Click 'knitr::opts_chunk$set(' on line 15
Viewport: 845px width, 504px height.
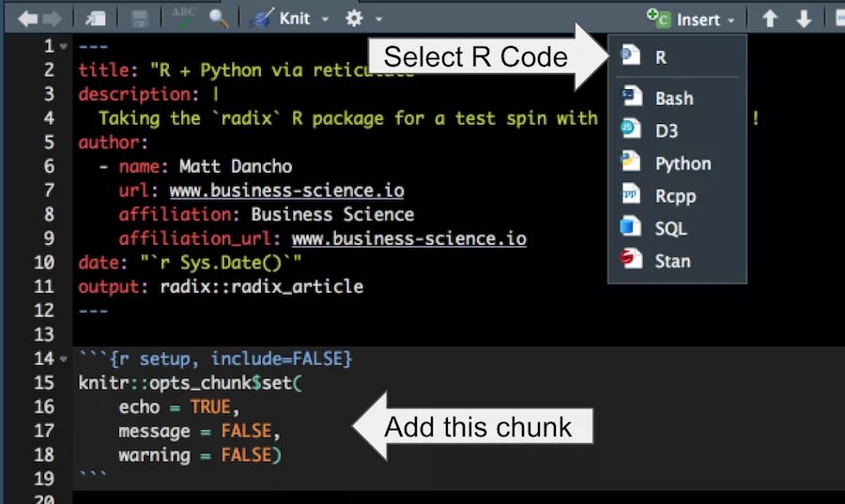191,383
